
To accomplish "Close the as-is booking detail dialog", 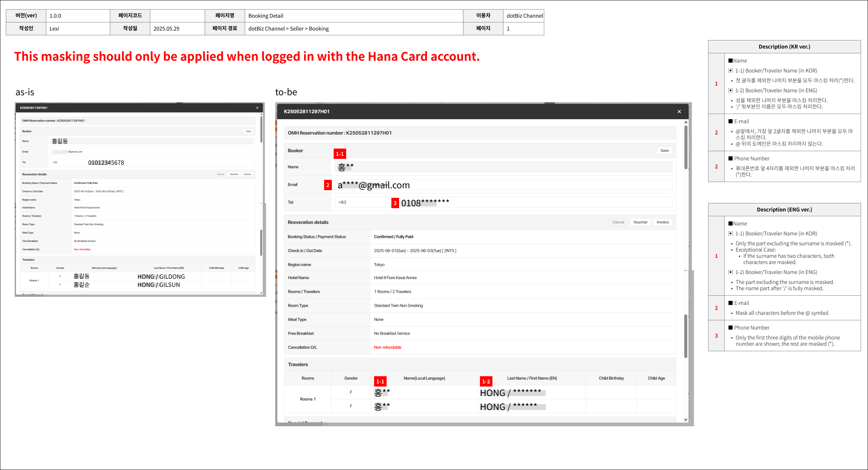I will (257, 108).
